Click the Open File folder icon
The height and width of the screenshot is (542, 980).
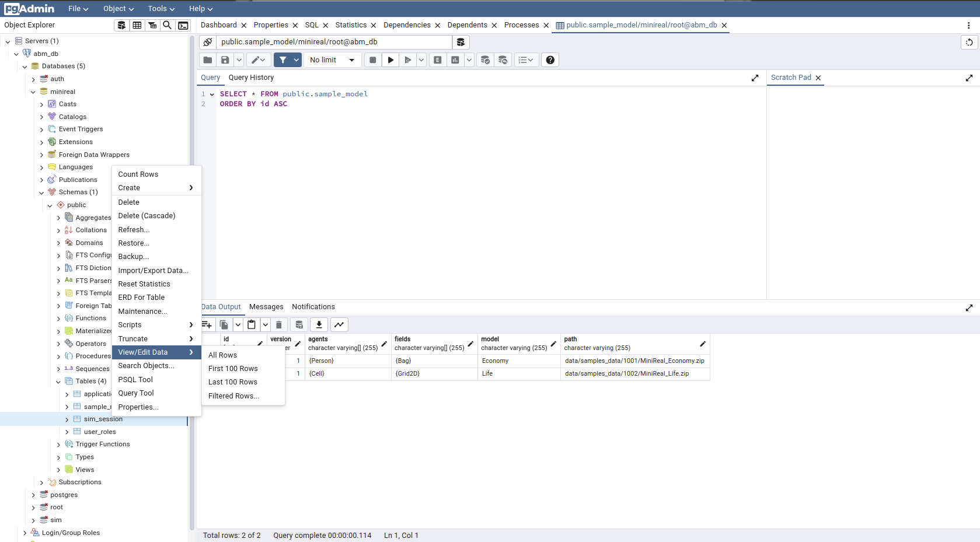[x=208, y=60]
